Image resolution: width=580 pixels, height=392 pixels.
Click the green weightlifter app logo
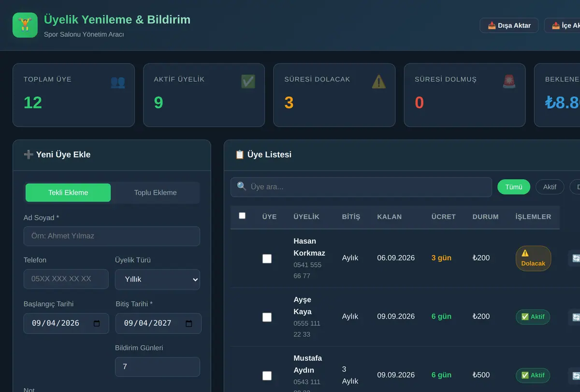click(25, 25)
